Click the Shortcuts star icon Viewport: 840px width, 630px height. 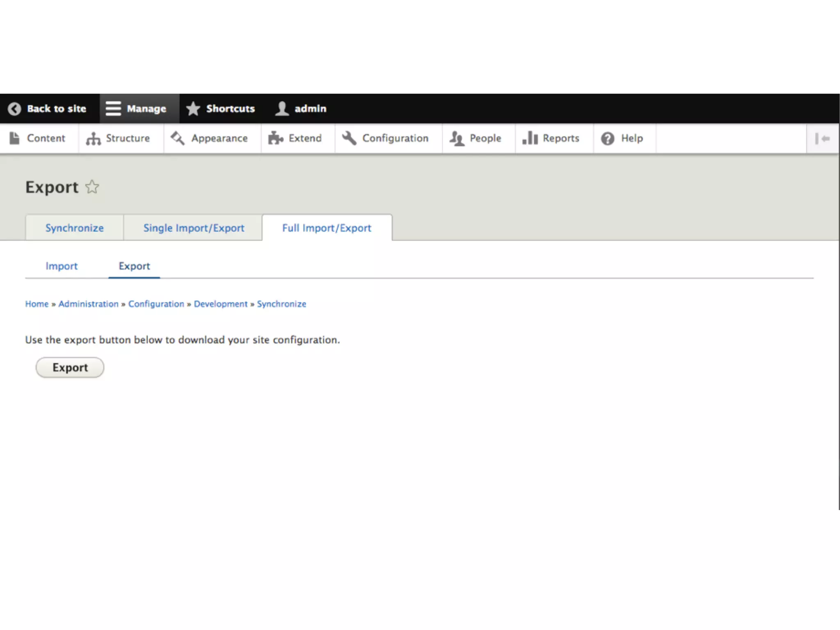193,109
